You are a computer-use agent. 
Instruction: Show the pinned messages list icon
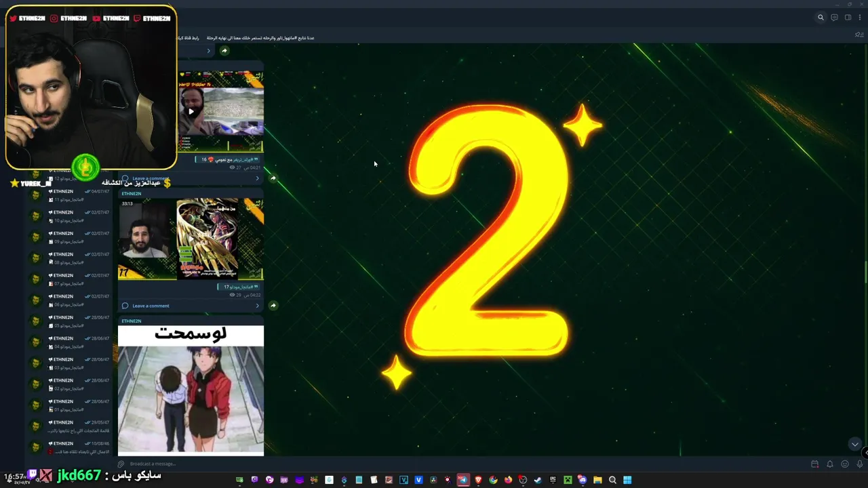pyautogui.click(x=859, y=35)
